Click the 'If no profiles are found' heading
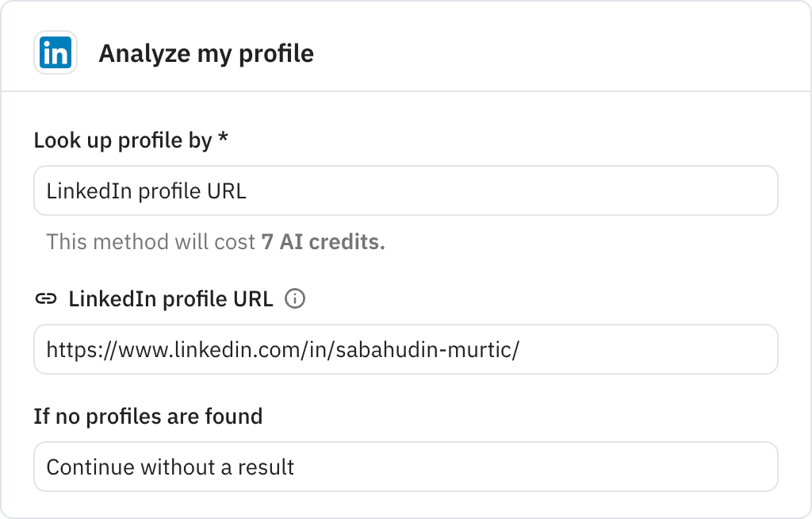This screenshot has height=519, width=812. coord(147,416)
